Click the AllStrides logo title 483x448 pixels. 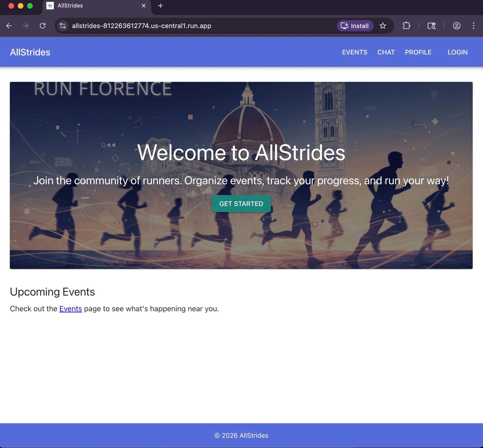click(x=30, y=52)
